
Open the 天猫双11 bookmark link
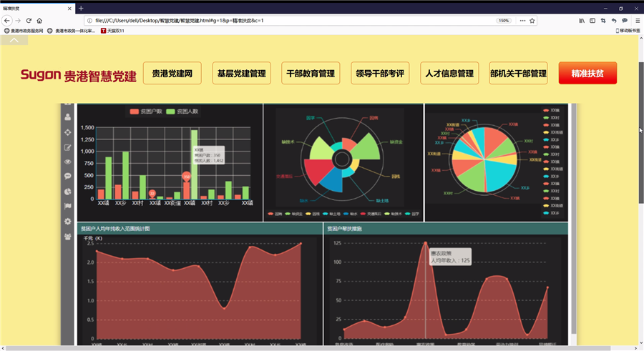[112, 31]
